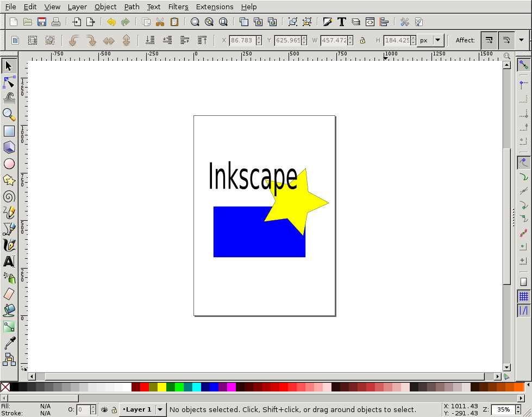Click the zoom percentage field
This screenshot has height=417, width=532.
coord(503,409)
